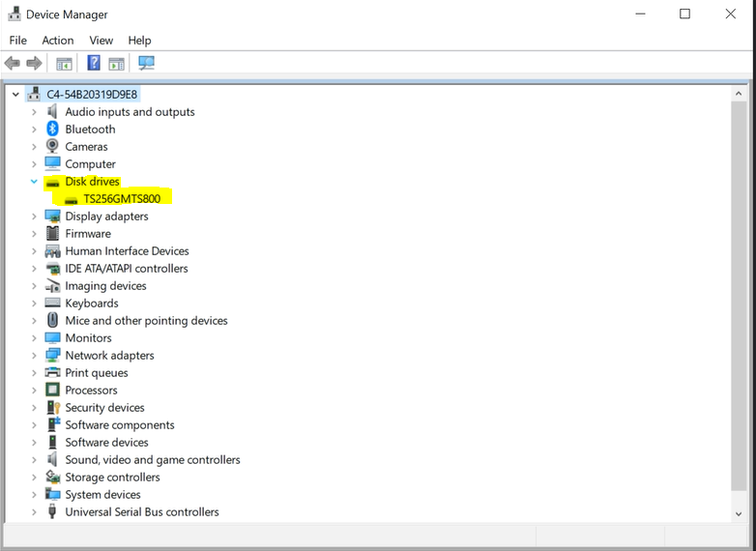Click the scrollbar up arrow

(x=739, y=94)
